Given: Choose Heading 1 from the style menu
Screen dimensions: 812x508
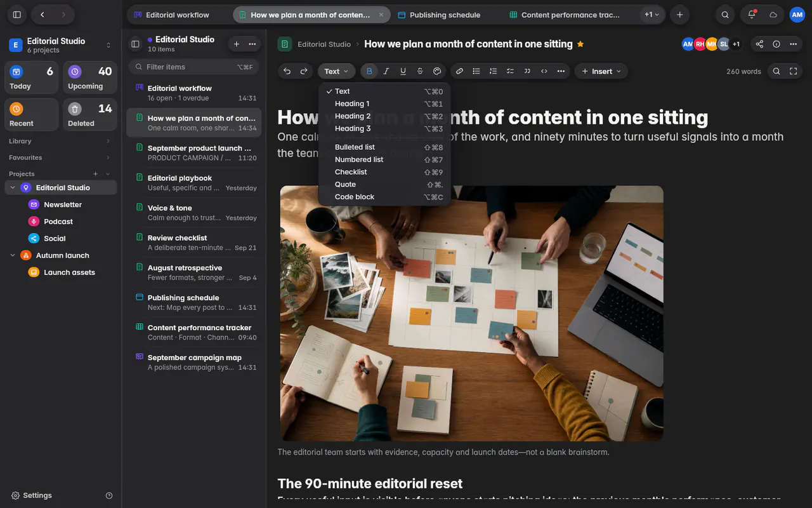Looking at the screenshot, I should point(384,104).
